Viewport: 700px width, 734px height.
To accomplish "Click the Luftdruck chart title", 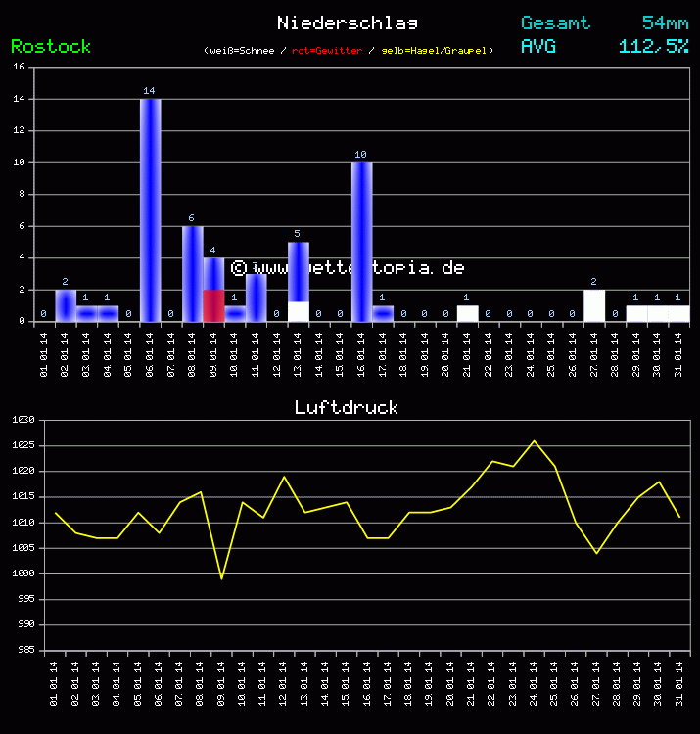I will 347,407.
